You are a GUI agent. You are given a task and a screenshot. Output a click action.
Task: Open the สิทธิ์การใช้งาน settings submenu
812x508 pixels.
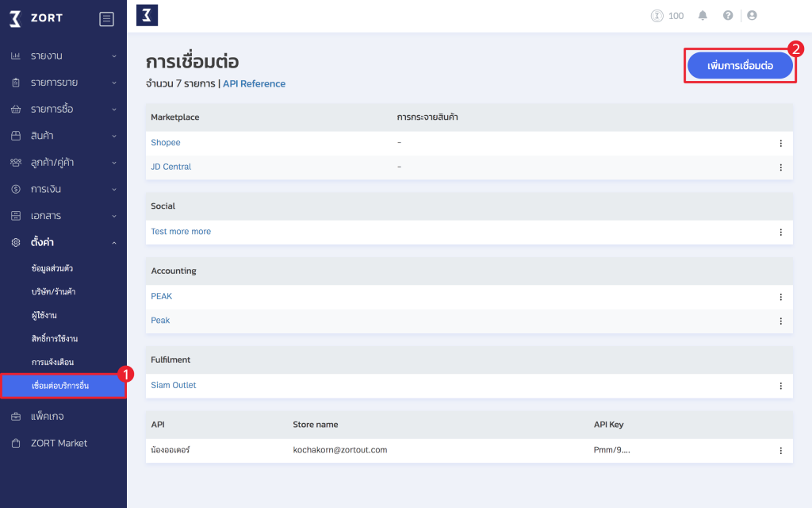(x=55, y=338)
